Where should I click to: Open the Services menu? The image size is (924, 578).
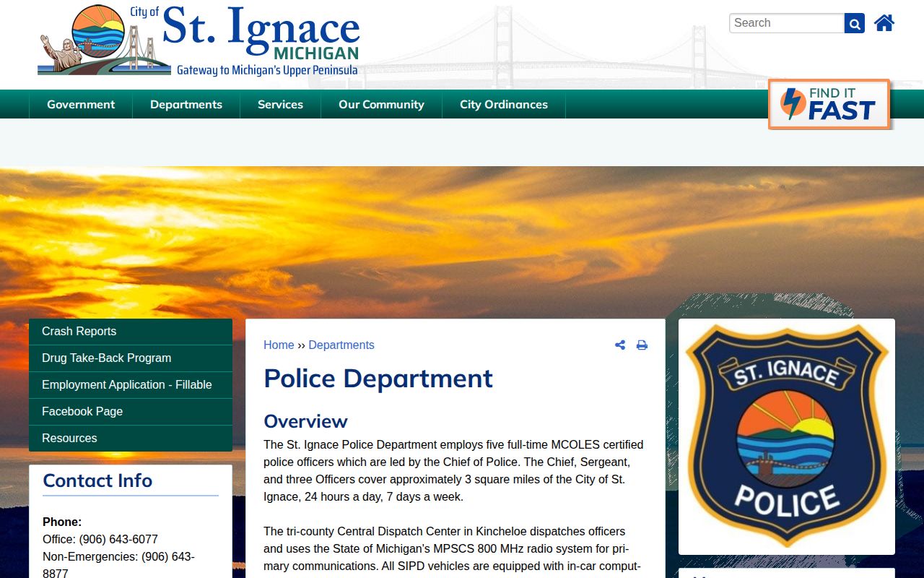[280, 104]
